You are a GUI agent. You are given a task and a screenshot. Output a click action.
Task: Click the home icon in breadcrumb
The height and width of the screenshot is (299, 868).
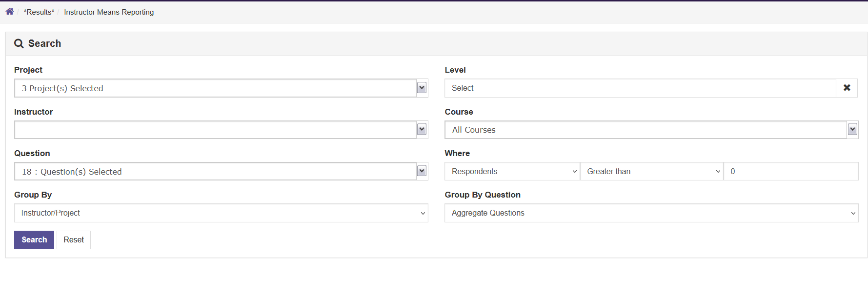click(x=10, y=11)
